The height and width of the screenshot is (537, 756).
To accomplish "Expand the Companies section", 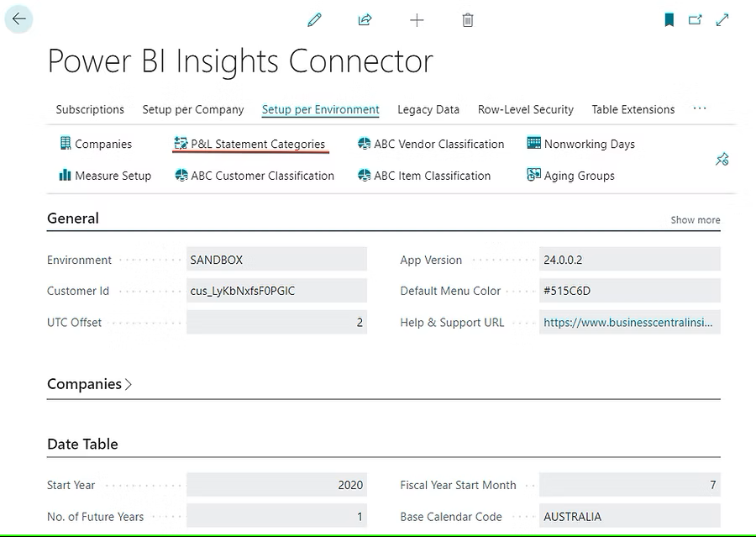I will click(89, 384).
